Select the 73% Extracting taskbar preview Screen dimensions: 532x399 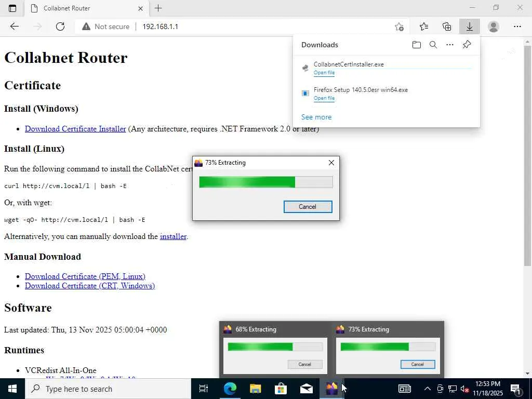click(388, 350)
